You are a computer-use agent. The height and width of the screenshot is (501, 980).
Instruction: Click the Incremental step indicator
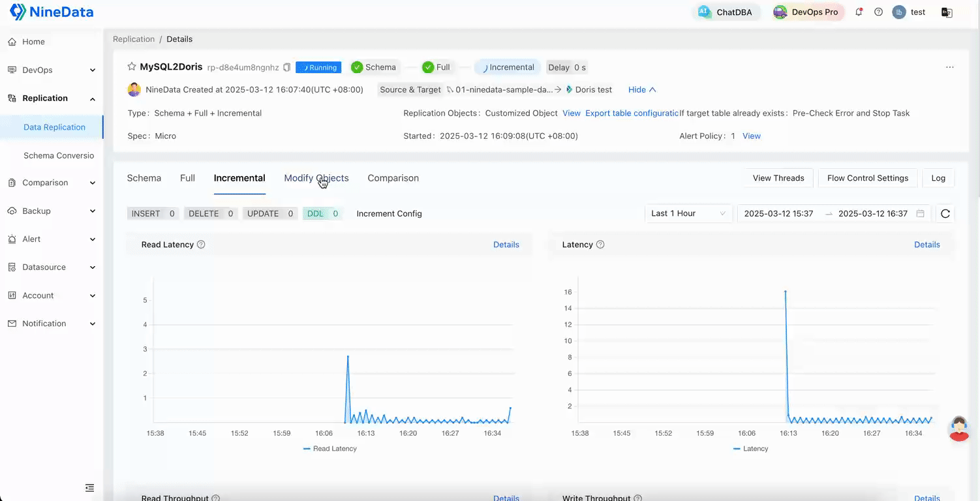(506, 67)
